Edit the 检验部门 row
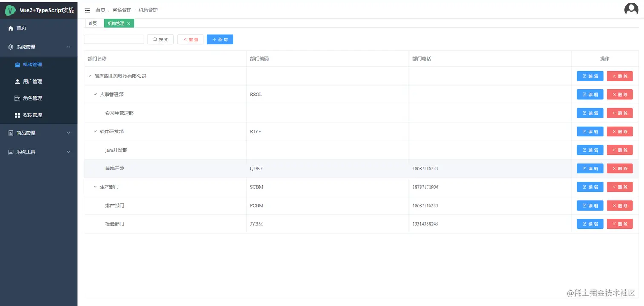Screen dimensions: 644x306 pos(590,224)
